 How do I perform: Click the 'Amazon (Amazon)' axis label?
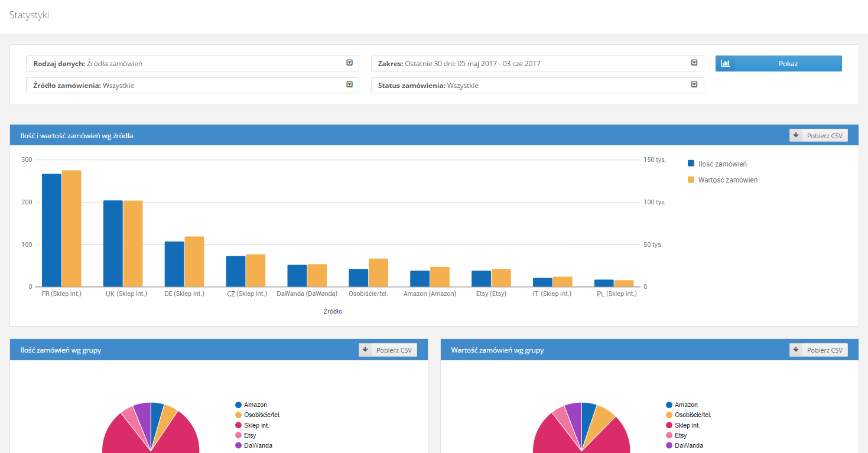click(x=430, y=294)
